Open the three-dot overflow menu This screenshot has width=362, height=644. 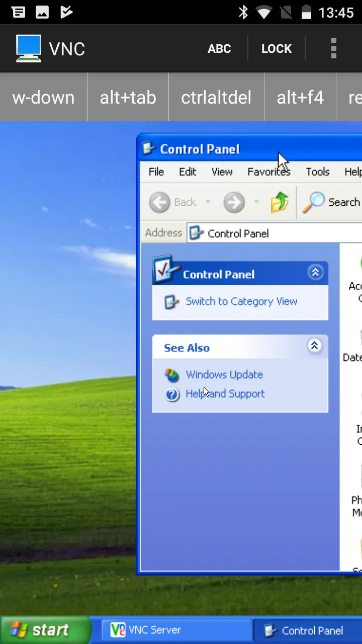[x=333, y=49]
